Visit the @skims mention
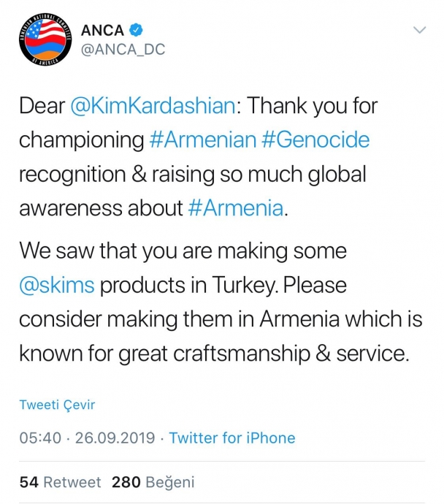The image size is (444, 504). click(58, 284)
